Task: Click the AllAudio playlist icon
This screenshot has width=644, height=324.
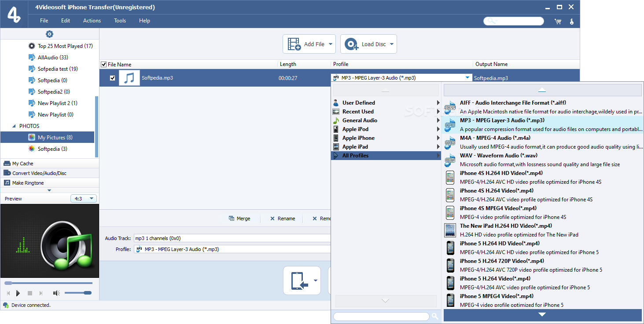Action: 32,57
